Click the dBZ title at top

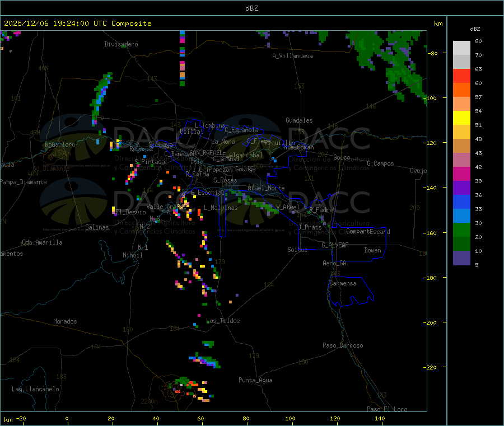click(x=251, y=8)
